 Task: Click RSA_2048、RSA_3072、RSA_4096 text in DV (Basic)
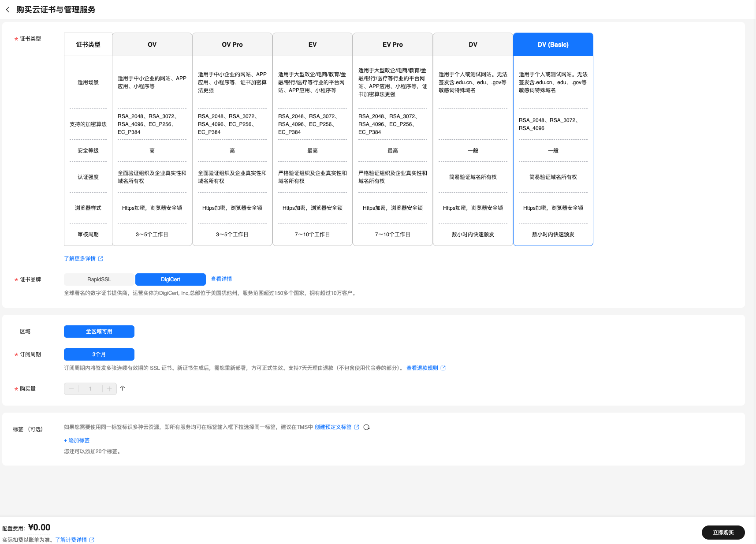pos(548,124)
